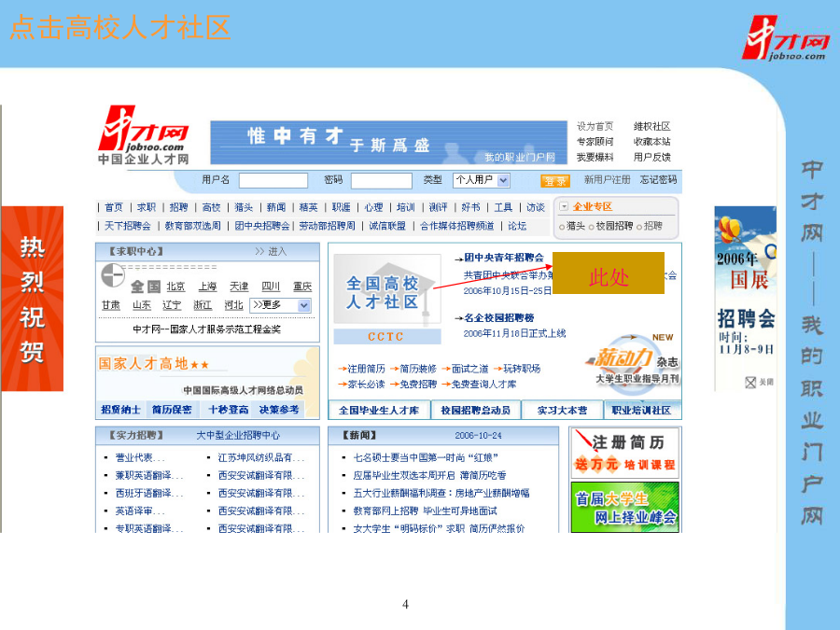Click 收藏本站 link

(x=652, y=142)
